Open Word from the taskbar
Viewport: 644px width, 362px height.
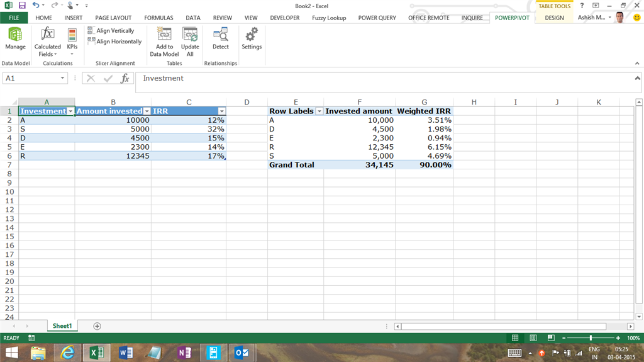pyautogui.click(x=126, y=353)
